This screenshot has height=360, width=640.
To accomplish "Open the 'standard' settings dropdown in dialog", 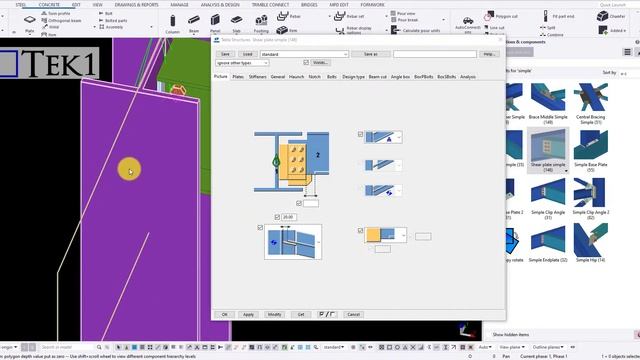I will 304,54.
